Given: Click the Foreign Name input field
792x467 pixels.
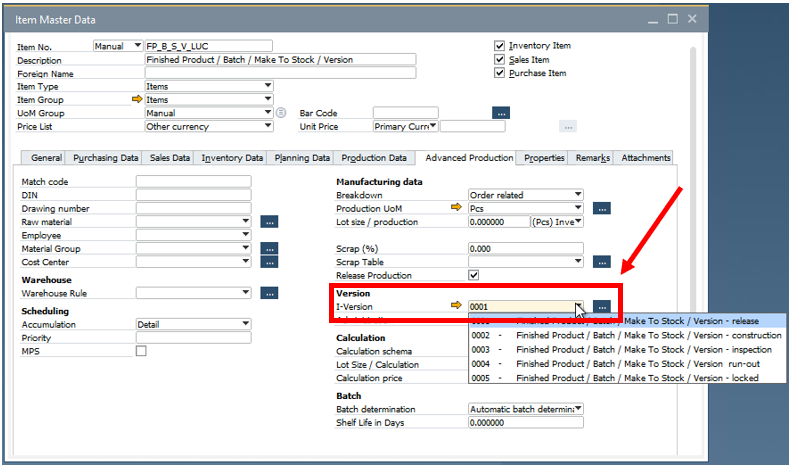Looking at the screenshot, I should 280,73.
